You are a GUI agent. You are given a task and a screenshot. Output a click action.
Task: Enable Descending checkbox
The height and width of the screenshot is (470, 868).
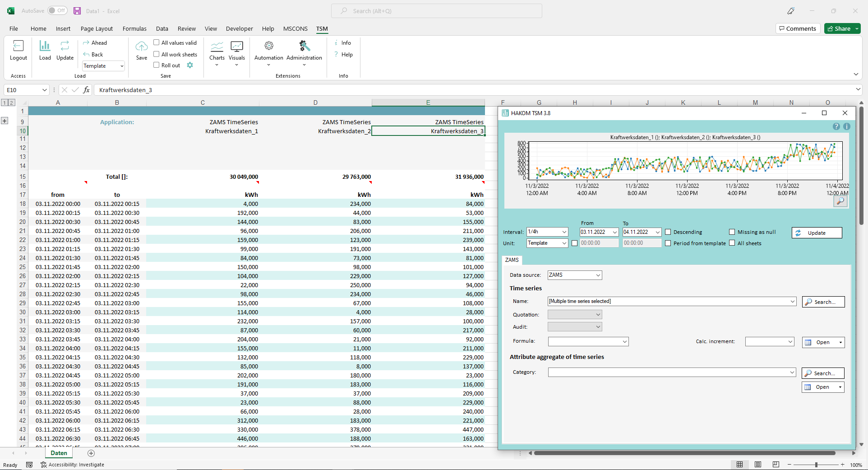click(x=668, y=232)
